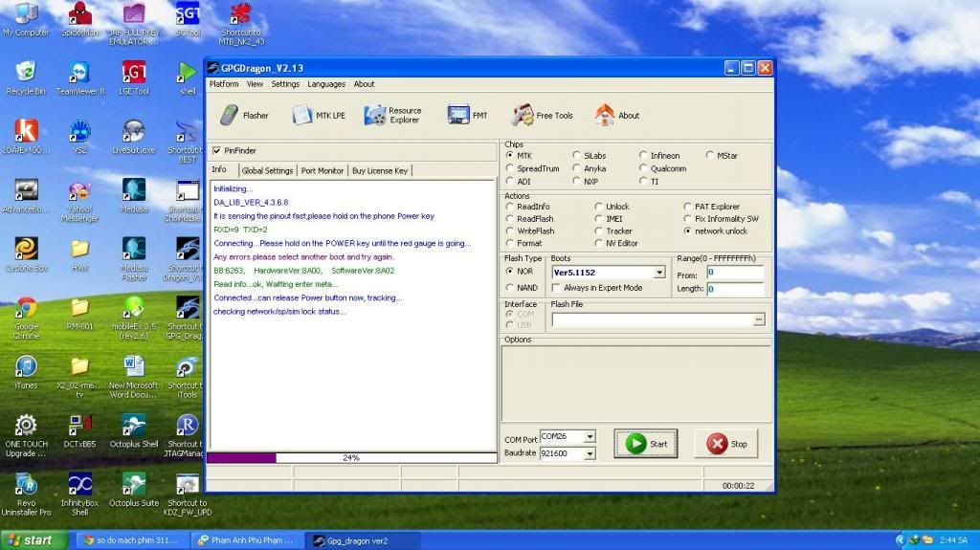Click the Stop button
Screen dimensions: 980x550
point(726,444)
